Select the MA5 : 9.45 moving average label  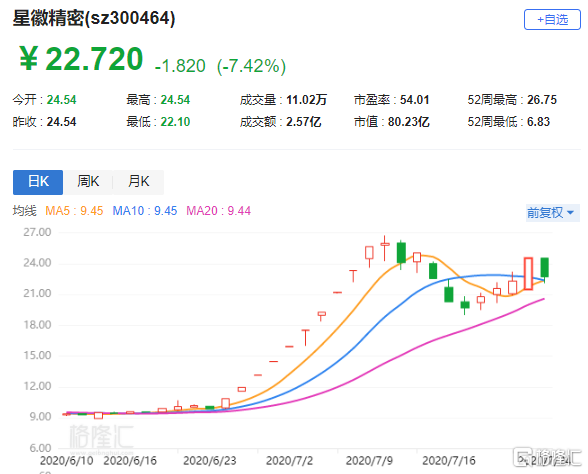[74, 211]
